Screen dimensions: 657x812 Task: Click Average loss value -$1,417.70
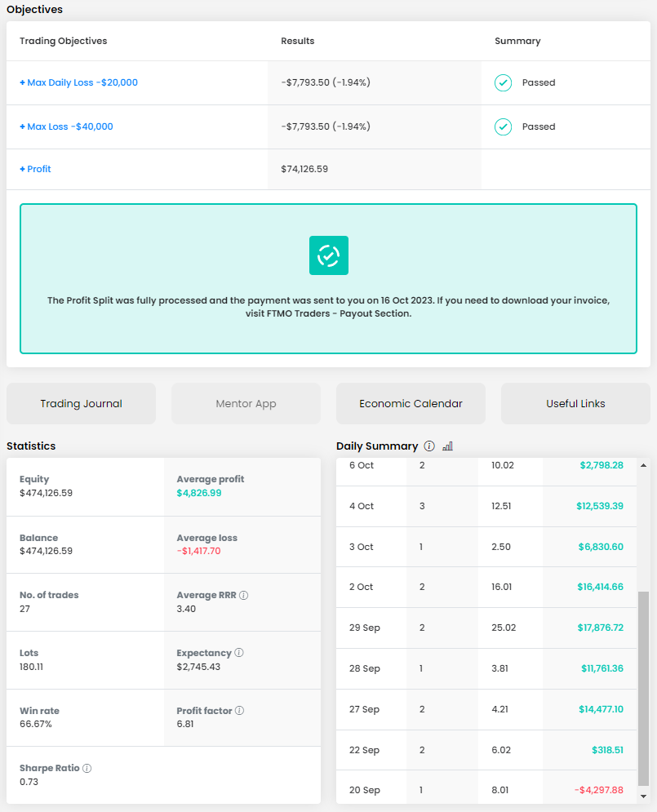coord(198,551)
